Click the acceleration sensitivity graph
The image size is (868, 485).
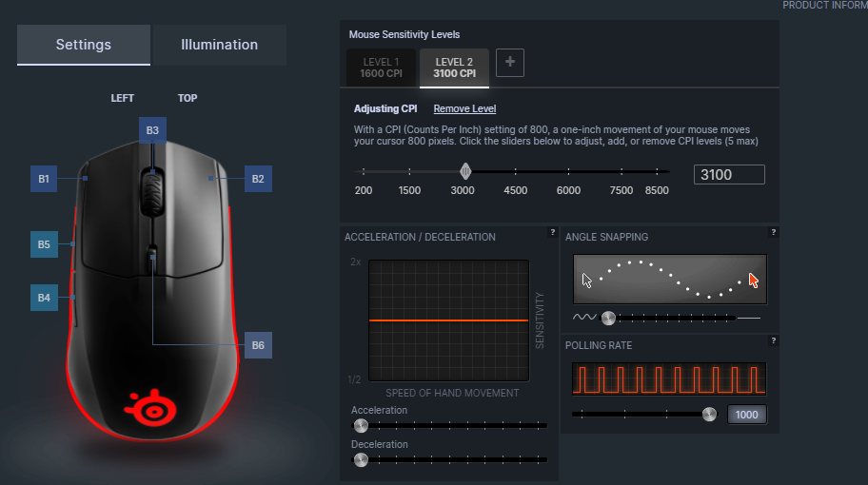449,320
